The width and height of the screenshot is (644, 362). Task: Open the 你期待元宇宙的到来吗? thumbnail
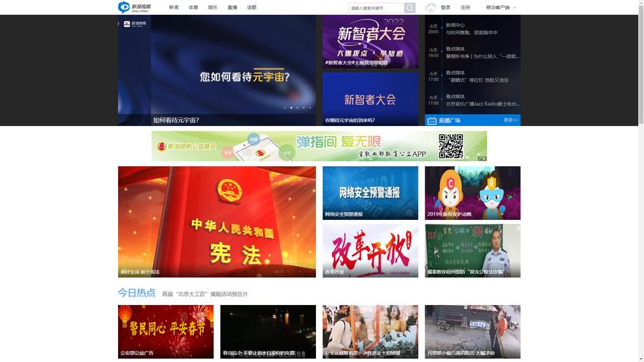[x=370, y=99]
